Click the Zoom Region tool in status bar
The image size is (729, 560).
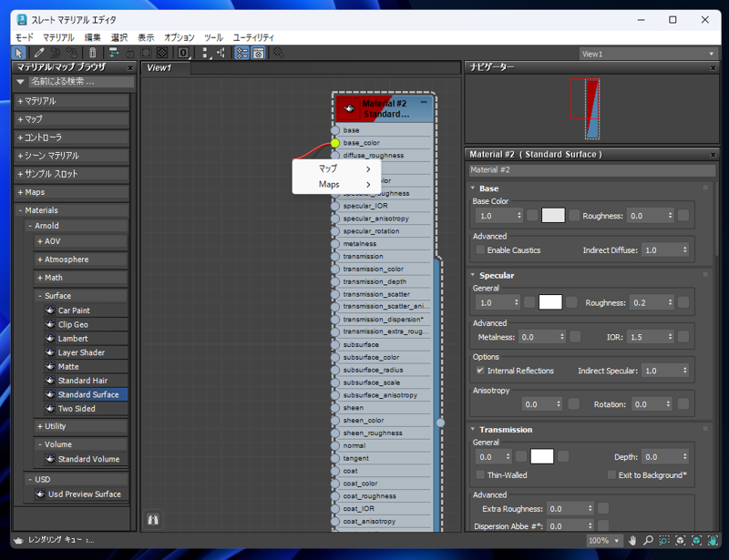point(664,541)
